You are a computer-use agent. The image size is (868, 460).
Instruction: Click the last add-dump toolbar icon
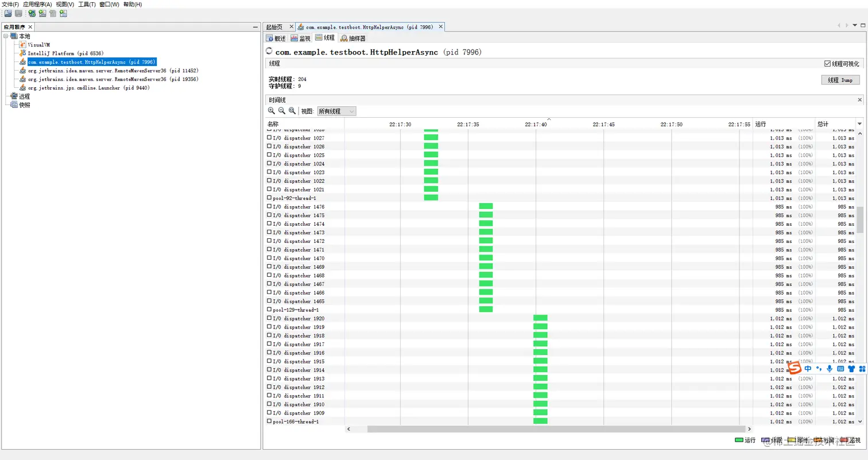coord(63,13)
